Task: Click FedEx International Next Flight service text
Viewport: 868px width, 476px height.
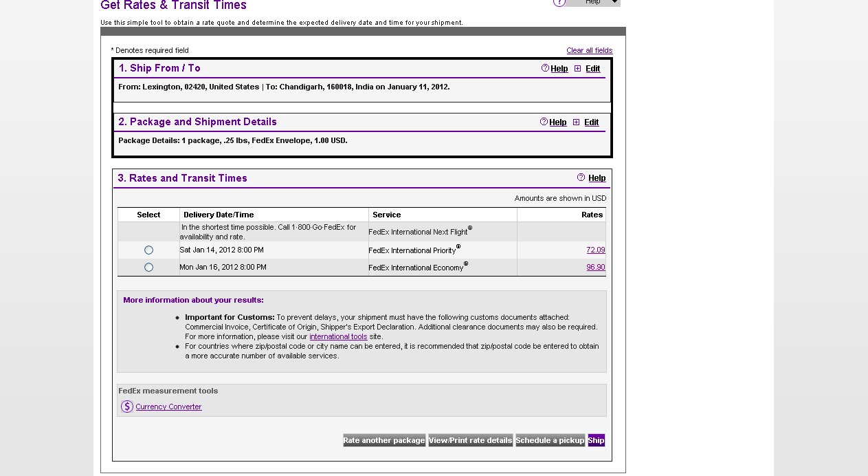Action: [420, 231]
